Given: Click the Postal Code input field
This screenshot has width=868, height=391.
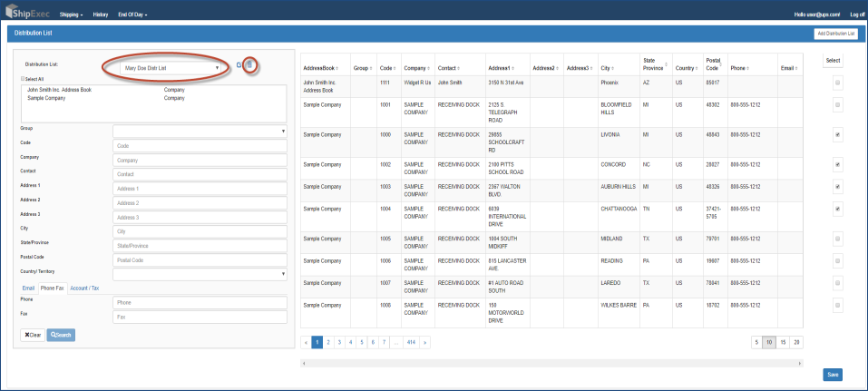Looking at the screenshot, I should tap(199, 259).
